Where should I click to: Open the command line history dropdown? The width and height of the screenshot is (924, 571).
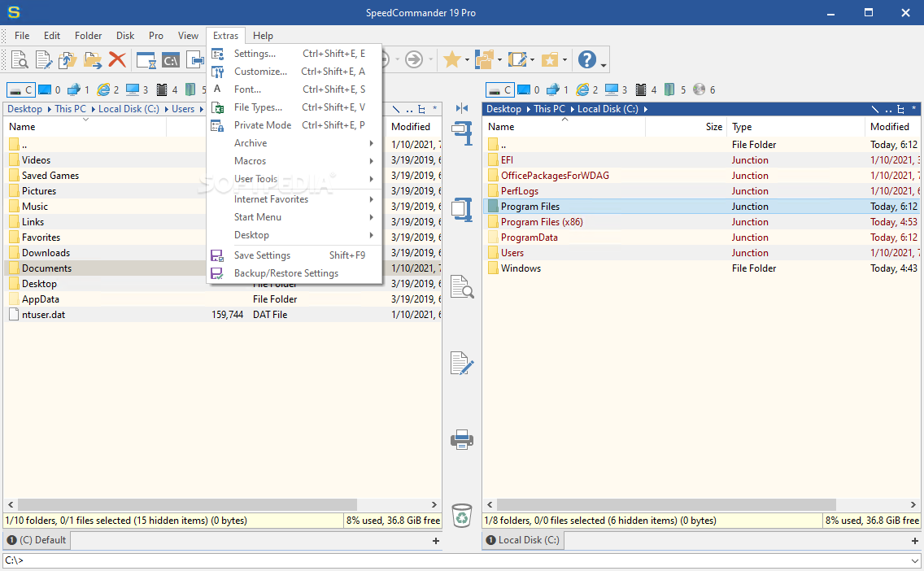point(914,560)
